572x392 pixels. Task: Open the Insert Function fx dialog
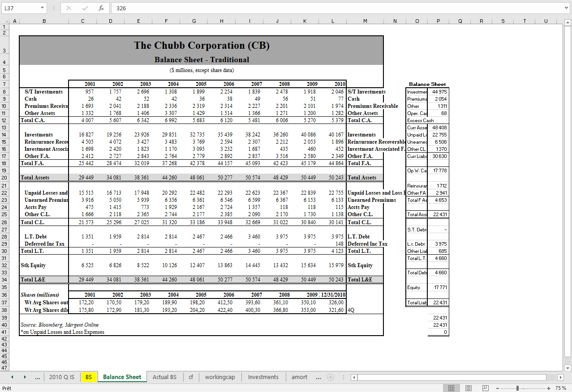tap(101, 8)
